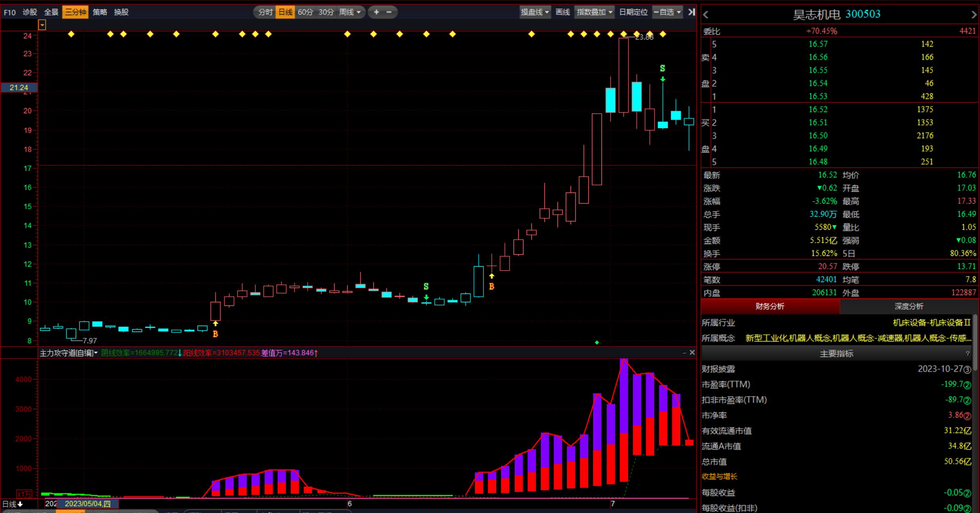This screenshot has width=980, height=513.
Task: Click the first B buy signal marker
Action: coord(215,334)
